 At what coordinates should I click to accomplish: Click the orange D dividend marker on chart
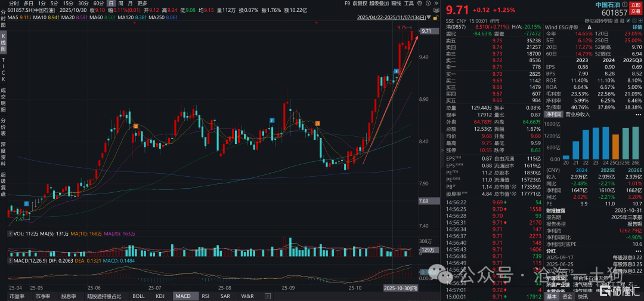click(x=136, y=125)
